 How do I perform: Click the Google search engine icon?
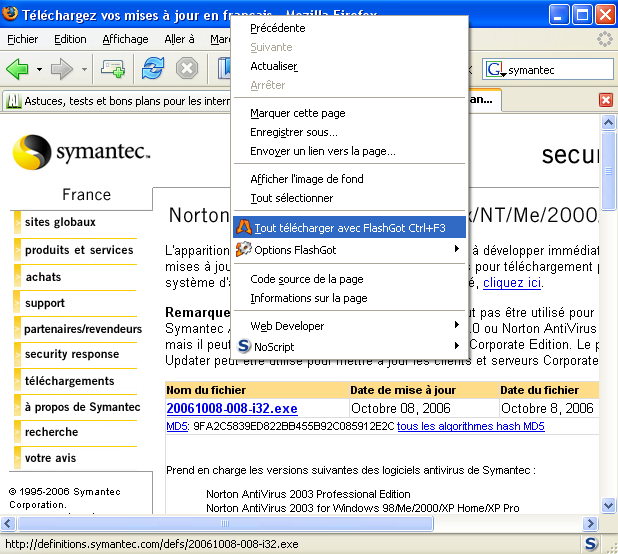coord(495,69)
